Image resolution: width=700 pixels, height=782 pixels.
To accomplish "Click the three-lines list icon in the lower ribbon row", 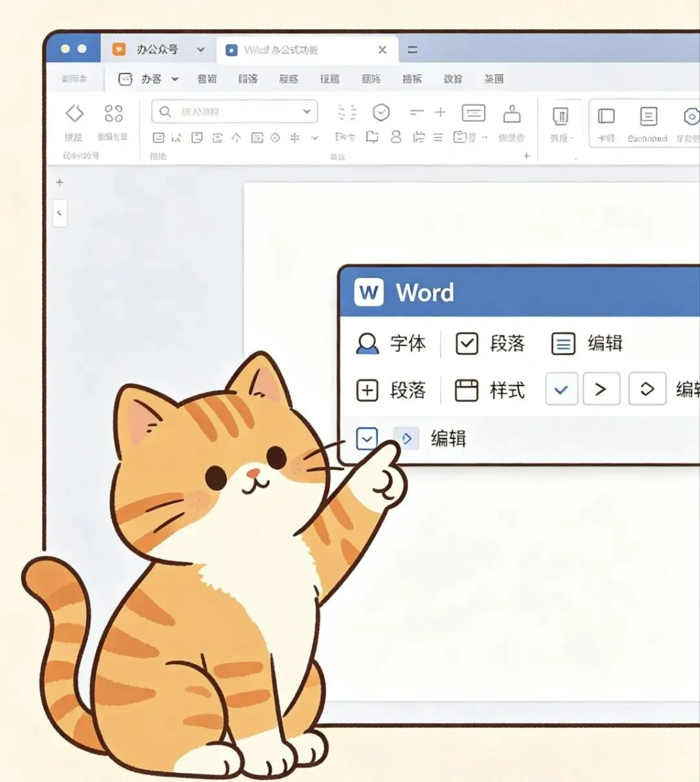I will click(x=438, y=137).
